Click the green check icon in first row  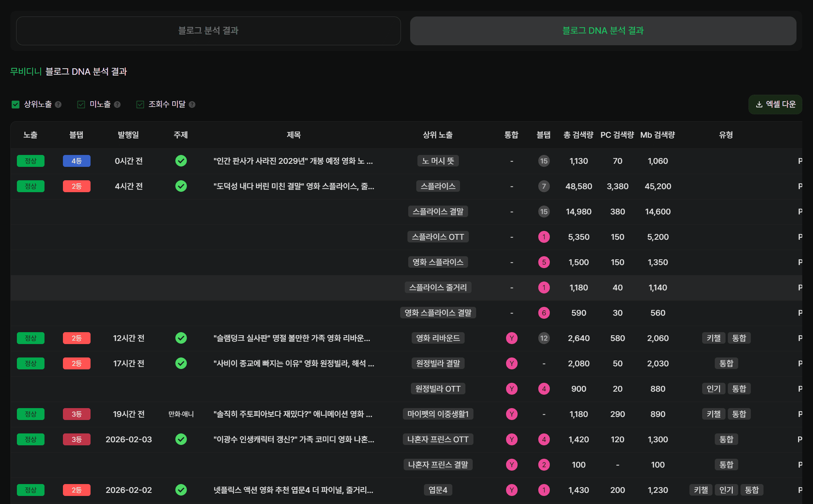(x=181, y=161)
